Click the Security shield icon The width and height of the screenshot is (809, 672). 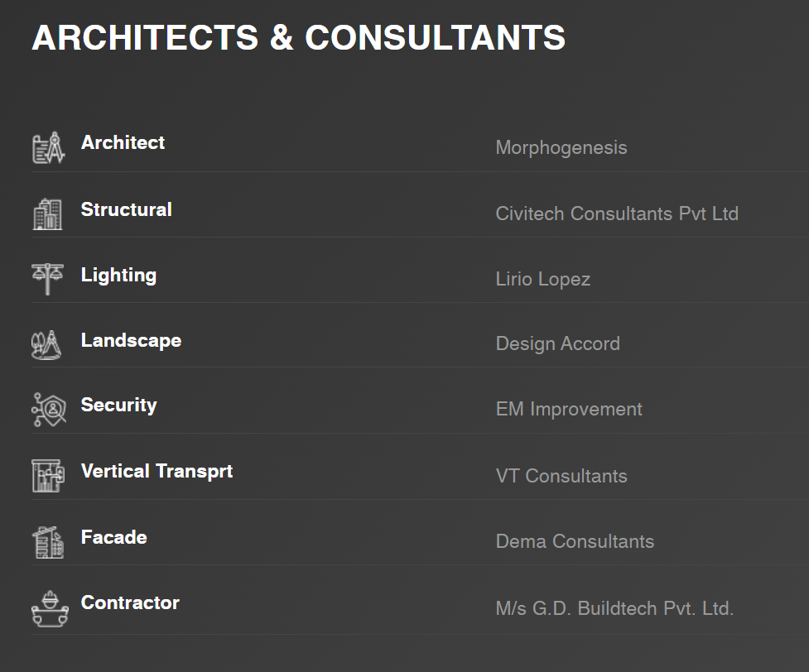click(x=49, y=410)
